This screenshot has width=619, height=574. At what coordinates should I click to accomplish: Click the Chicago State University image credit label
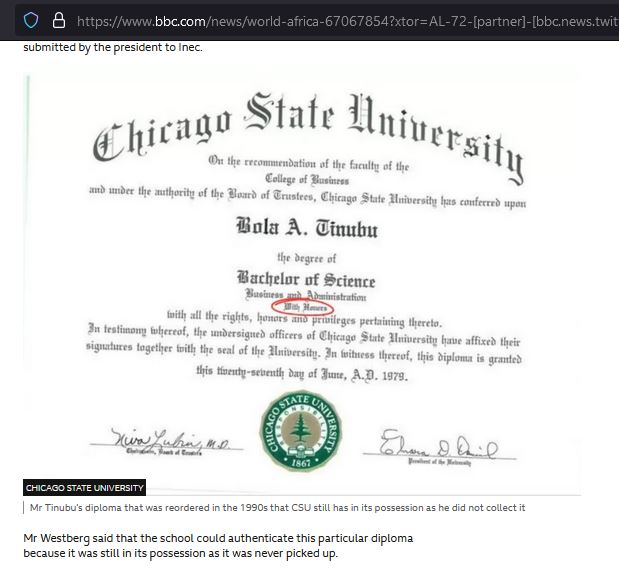point(85,488)
